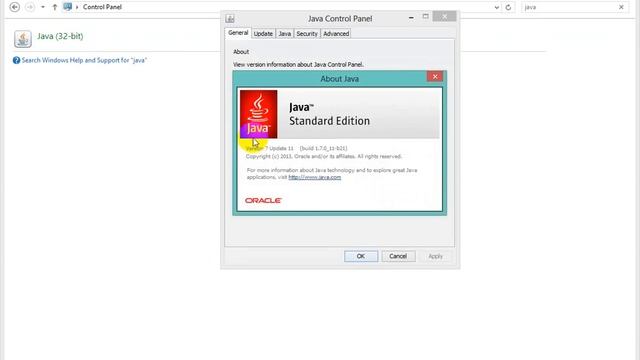Switch to the Update tab
640x360 pixels.
pos(263,33)
